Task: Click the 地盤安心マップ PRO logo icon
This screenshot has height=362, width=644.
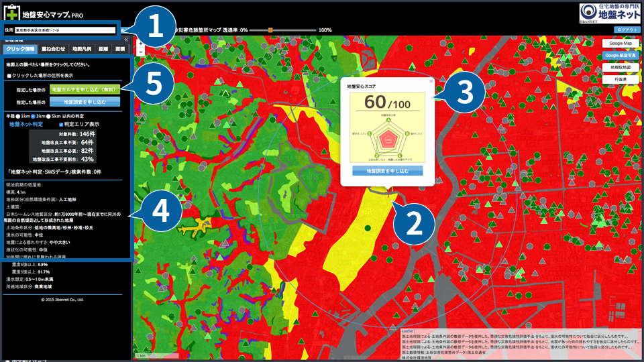Action: (11, 13)
